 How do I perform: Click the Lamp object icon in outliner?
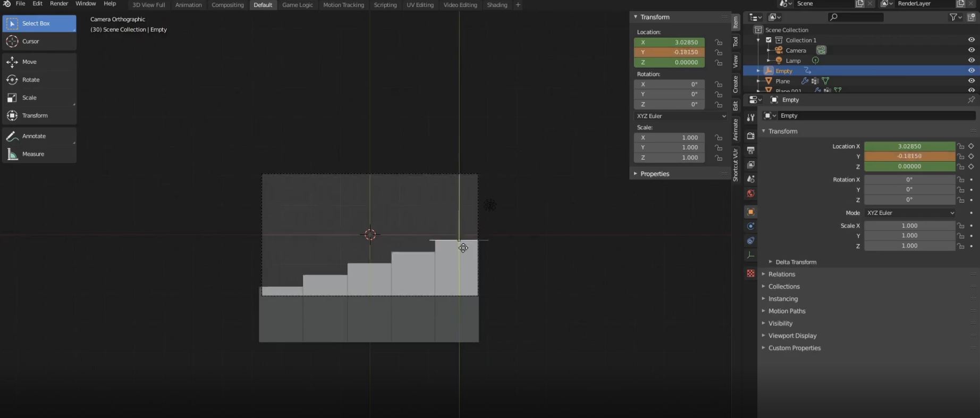(x=779, y=61)
